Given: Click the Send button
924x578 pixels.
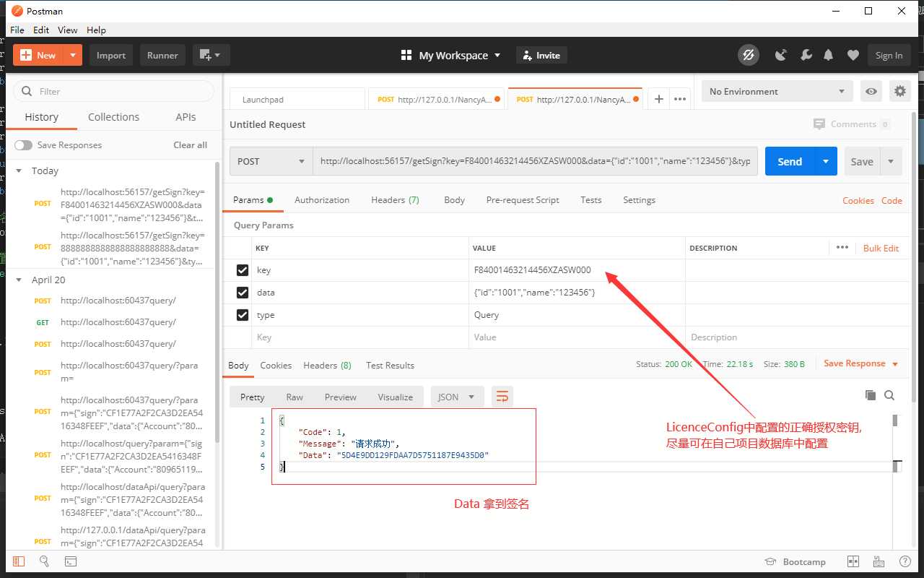Looking at the screenshot, I should 790,161.
